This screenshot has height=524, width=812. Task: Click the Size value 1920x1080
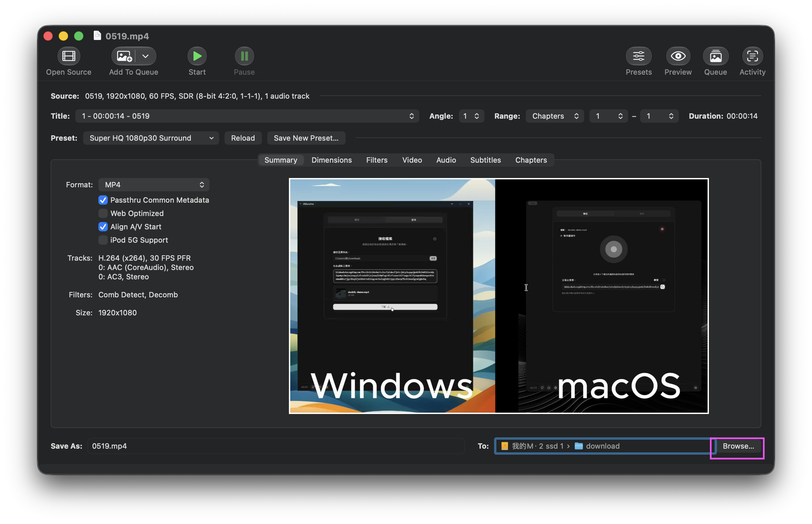(117, 313)
